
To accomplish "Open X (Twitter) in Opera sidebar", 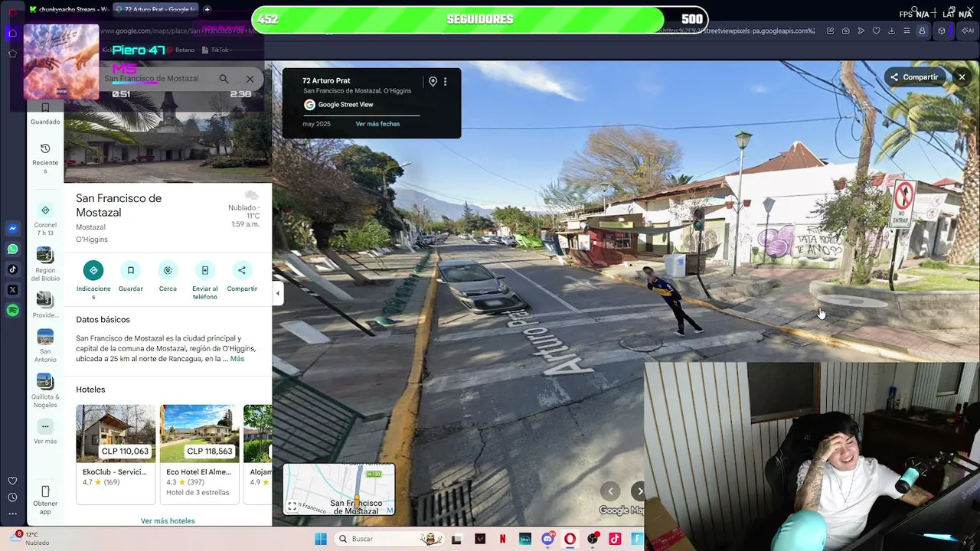I will [12, 290].
